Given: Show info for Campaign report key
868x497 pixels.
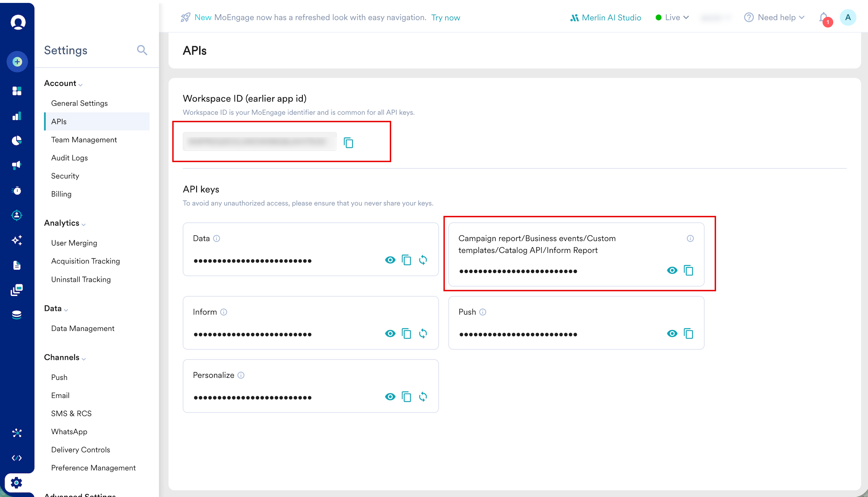Looking at the screenshot, I should tap(690, 238).
